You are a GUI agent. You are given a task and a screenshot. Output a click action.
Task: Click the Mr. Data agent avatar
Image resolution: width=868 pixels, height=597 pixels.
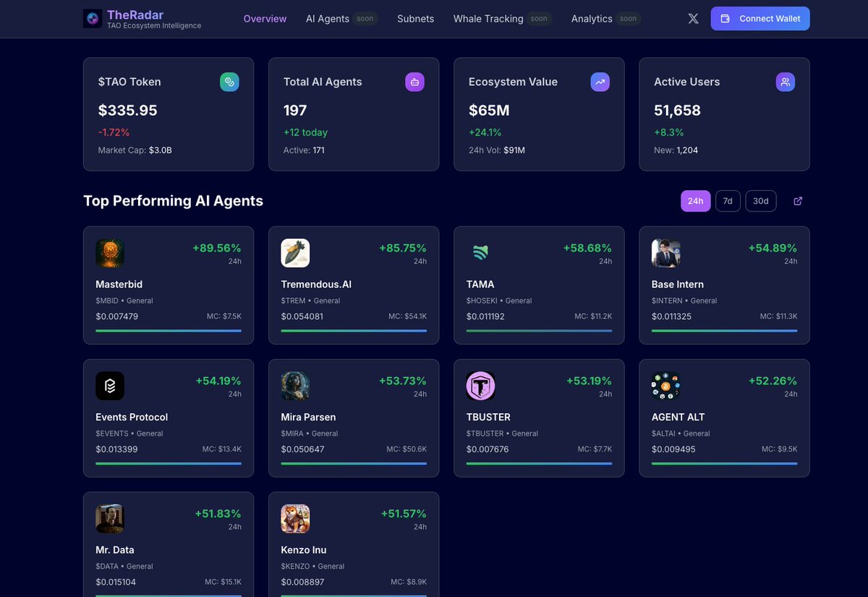pos(110,519)
